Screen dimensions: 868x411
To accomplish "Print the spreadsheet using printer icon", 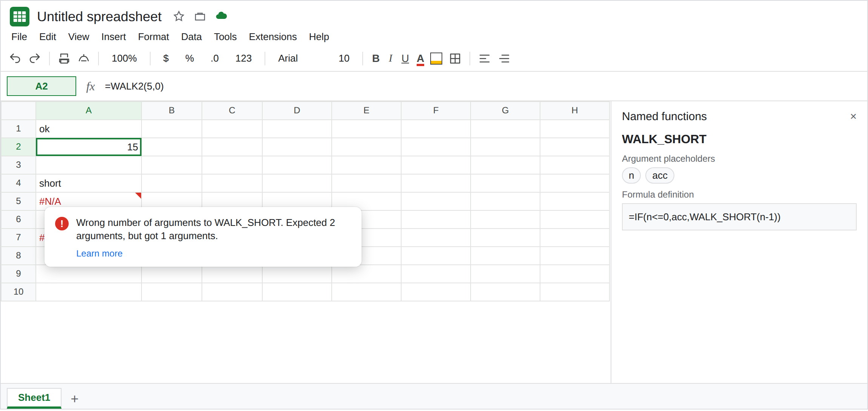I will pyautogui.click(x=64, y=59).
